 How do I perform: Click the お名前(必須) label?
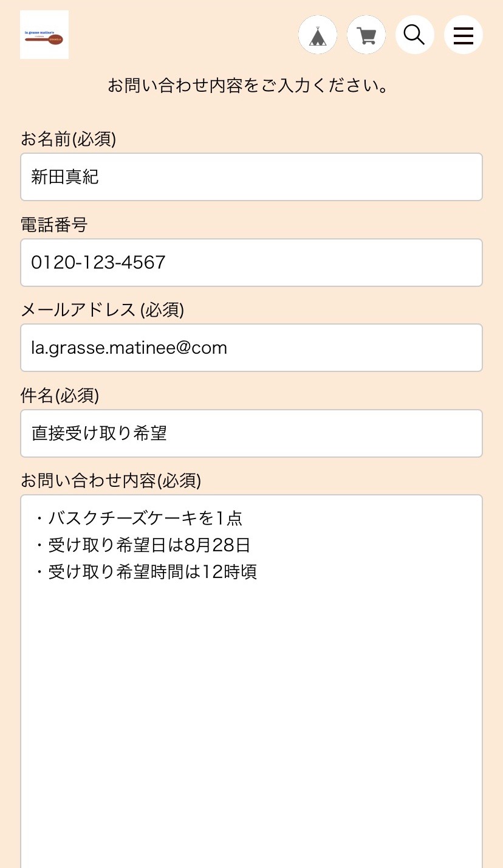tap(68, 139)
